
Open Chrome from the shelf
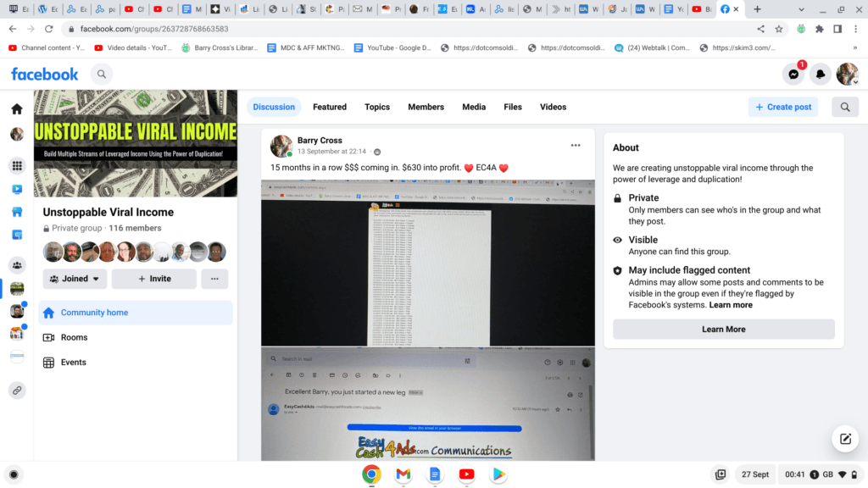(371, 474)
